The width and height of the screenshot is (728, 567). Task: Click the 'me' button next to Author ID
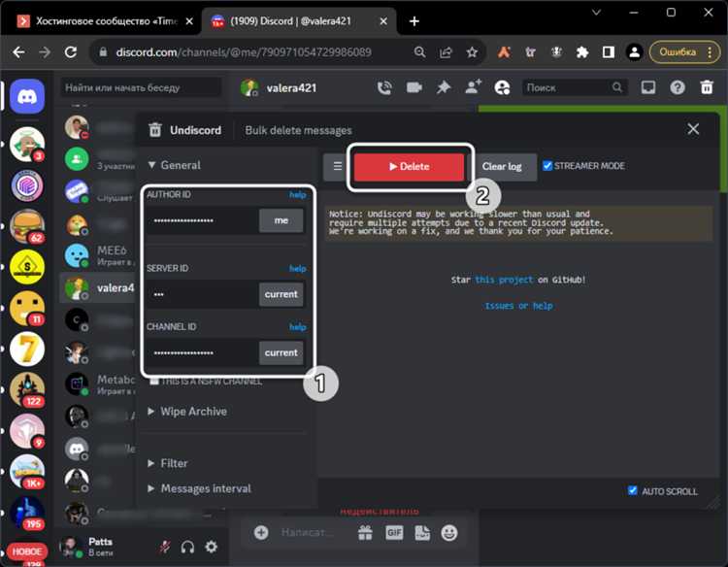click(x=281, y=220)
